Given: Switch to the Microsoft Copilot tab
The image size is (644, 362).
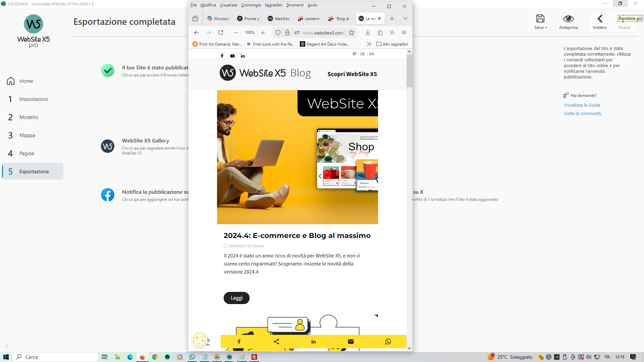Looking at the screenshot, I should [x=218, y=19].
